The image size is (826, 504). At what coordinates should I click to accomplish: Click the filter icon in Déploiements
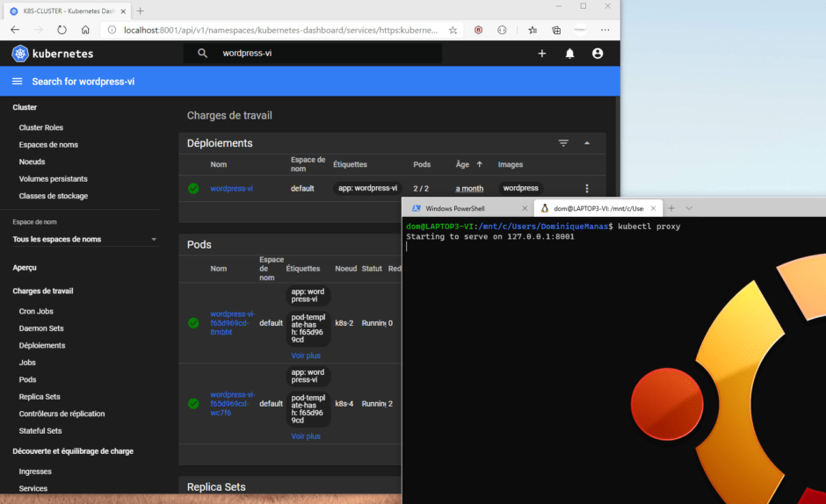(563, 143)
